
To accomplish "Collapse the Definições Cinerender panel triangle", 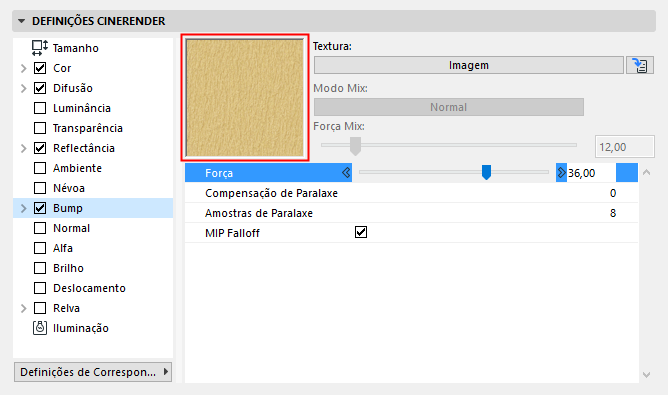I will click(x=21, y=21).
